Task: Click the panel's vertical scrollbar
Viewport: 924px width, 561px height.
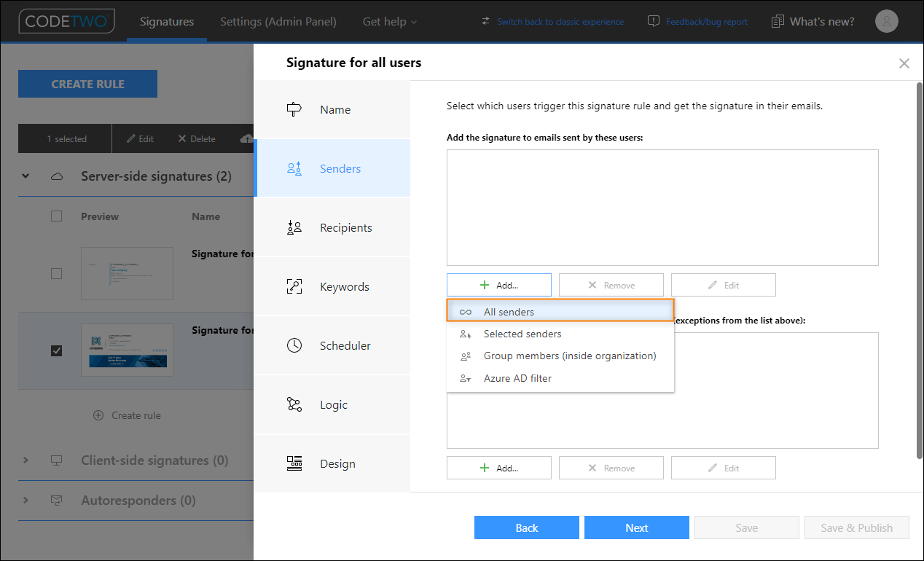Action: point(918,270)
